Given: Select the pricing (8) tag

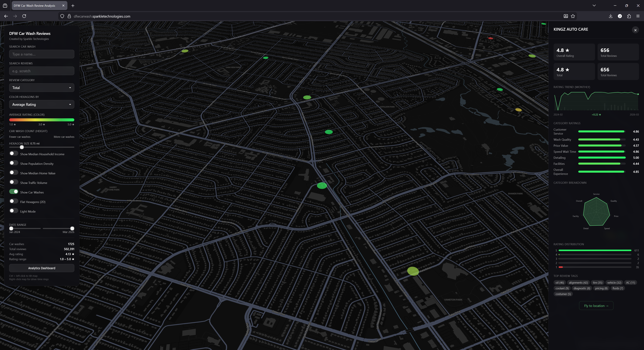Looking at the screenshot, I should pyautogui.click(x=601, y=288).
